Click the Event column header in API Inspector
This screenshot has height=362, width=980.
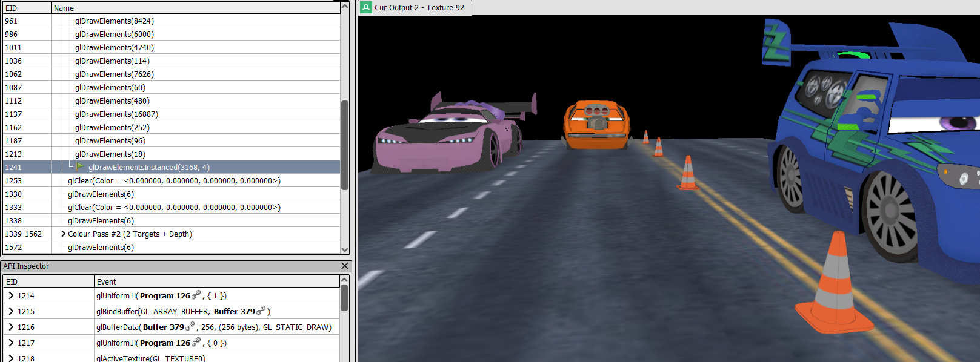click(217, 281)
